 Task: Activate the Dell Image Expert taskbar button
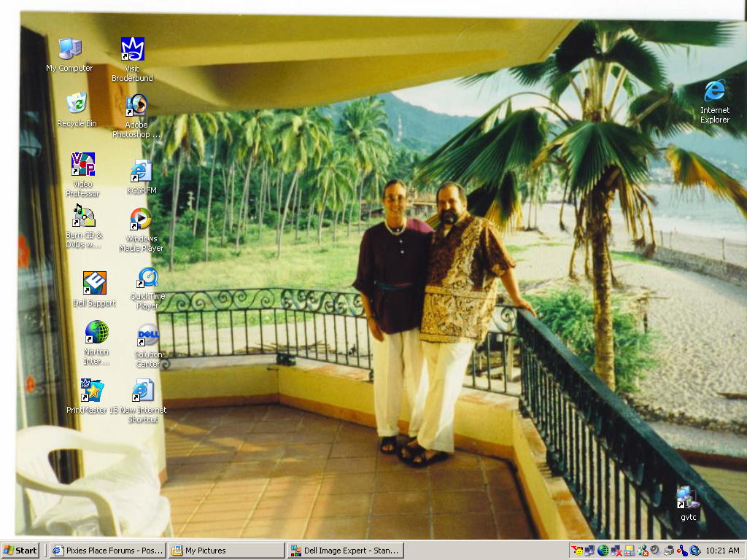(345, 551)
